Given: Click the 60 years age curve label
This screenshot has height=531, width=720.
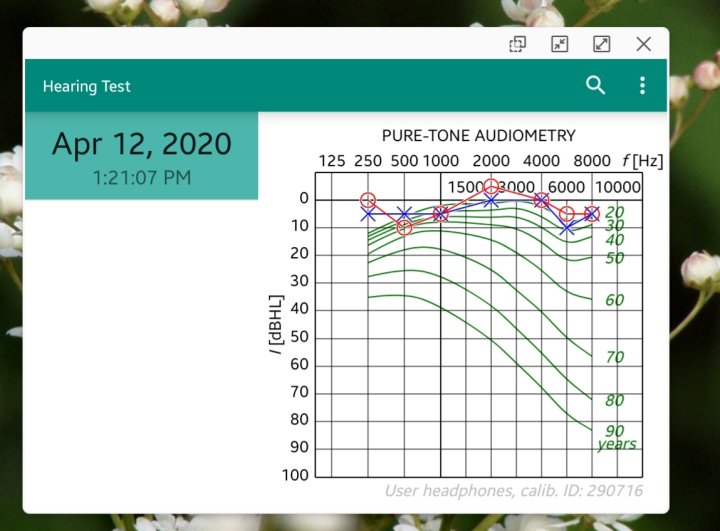Looking at the screenshot, I should (614, 300).
